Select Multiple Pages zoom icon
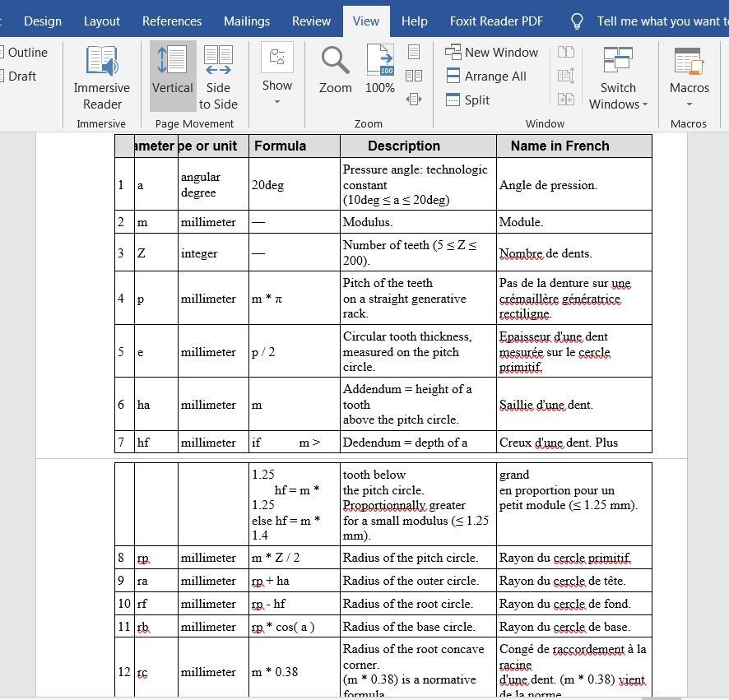729x700 pixels. [x=414, y=76]
